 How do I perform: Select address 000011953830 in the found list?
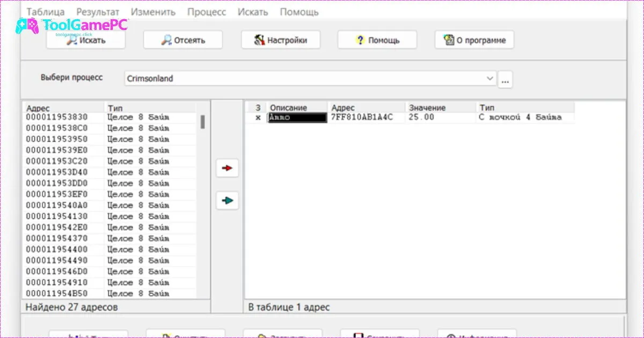click(x=57, y=117)
